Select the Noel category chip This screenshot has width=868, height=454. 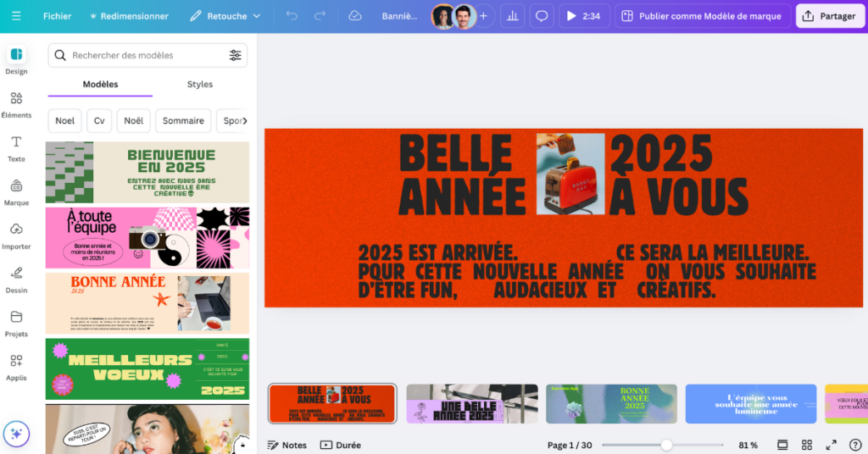click(x=64, y=120)
